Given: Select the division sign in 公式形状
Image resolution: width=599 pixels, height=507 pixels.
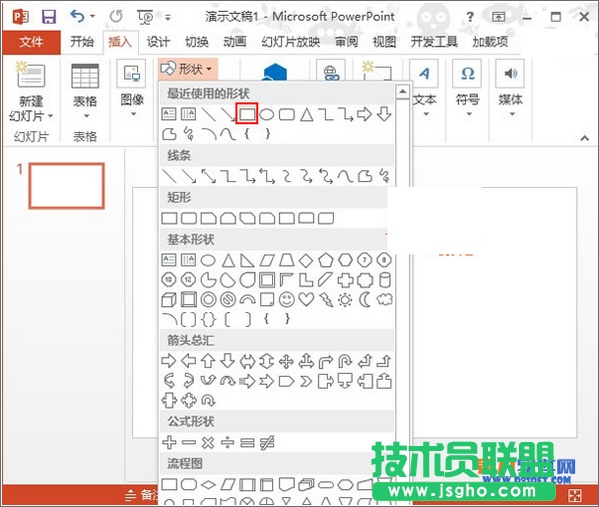Looking at the screenshot, I should click(x=228, y=442).
